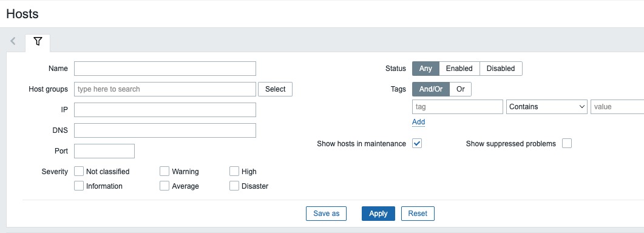Click the tag value input field

point(617,107)
